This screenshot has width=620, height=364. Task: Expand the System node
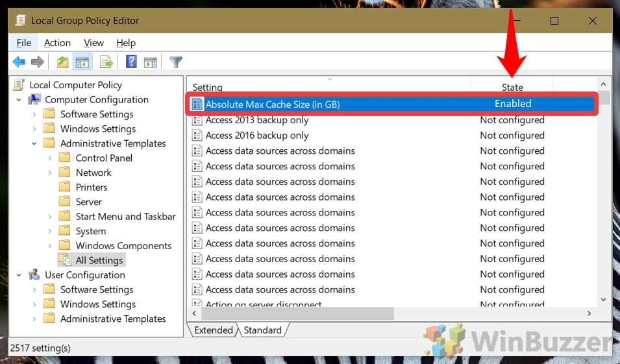(50, 231)
